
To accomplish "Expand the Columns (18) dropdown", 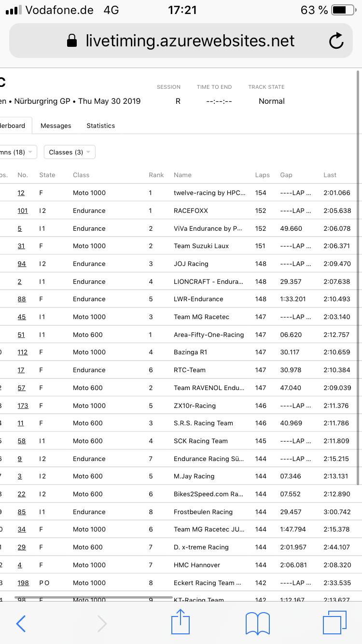I will (x=17, y=152).
